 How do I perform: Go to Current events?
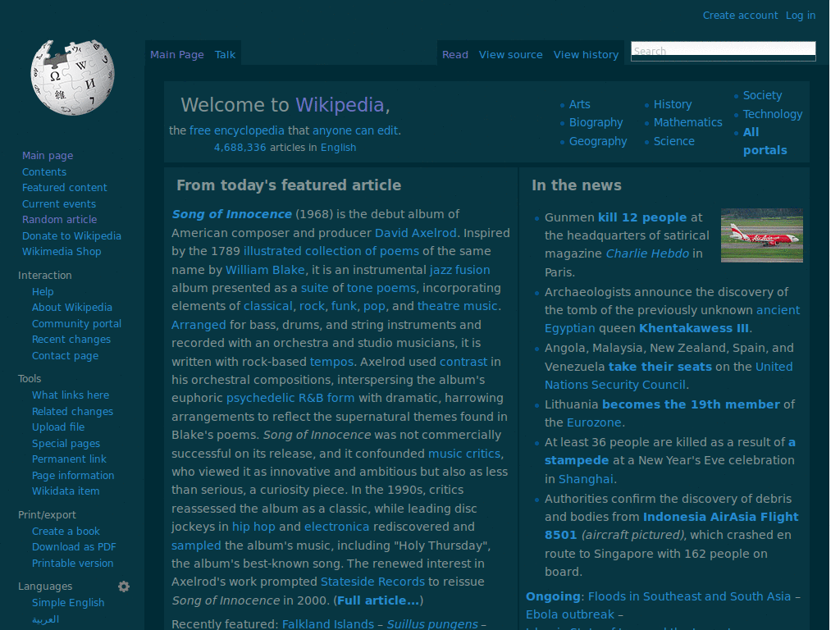point(59,204)
